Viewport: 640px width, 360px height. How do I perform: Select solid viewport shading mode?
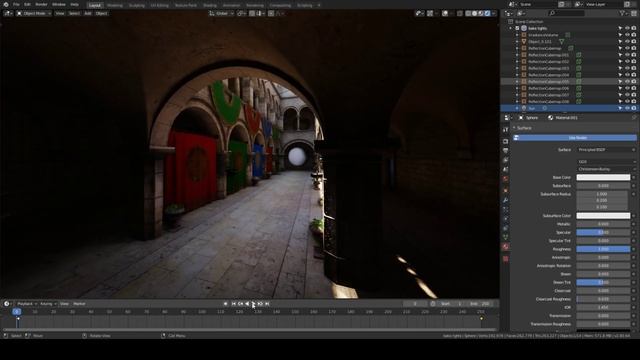click(474, 13)
